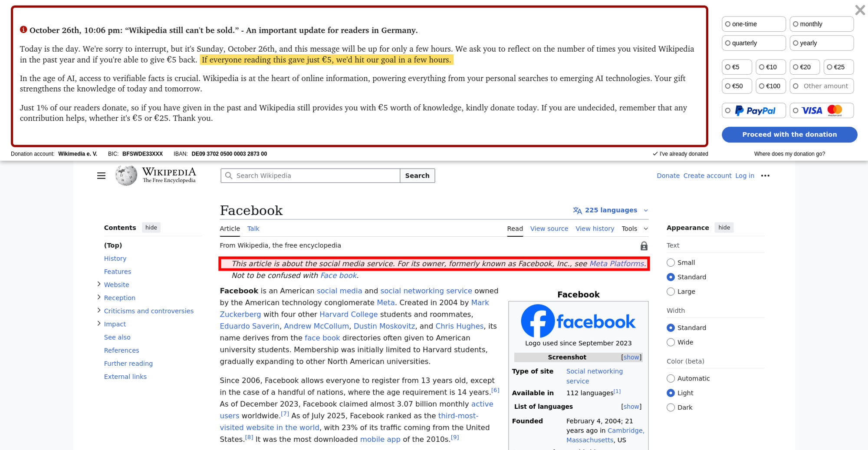Screen dimensions: 868x450
Task: Expand Criticisms and controversies section
Action: pos(99,311)
